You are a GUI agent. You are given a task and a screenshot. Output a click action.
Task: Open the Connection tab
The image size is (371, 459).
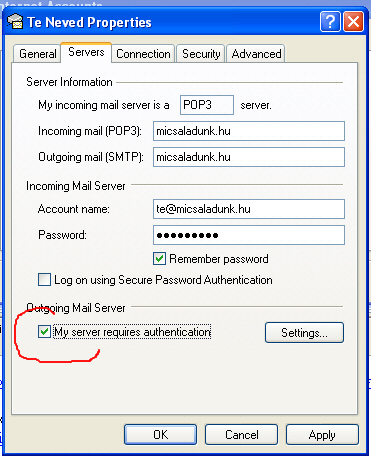[143, 54]
